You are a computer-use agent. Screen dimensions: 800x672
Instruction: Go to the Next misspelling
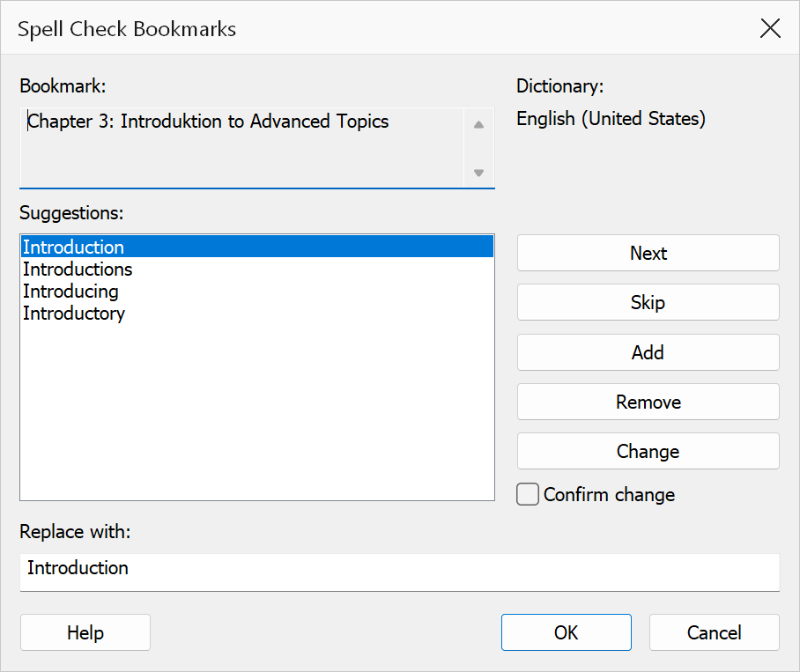click(648, 253)
